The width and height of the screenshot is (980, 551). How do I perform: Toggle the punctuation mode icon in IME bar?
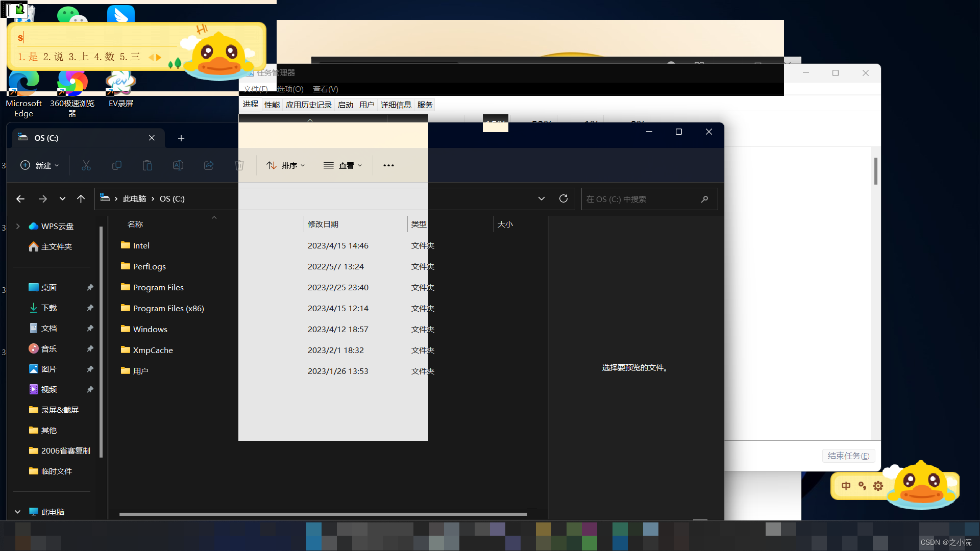pyautogui.click(x=862, y=486)
